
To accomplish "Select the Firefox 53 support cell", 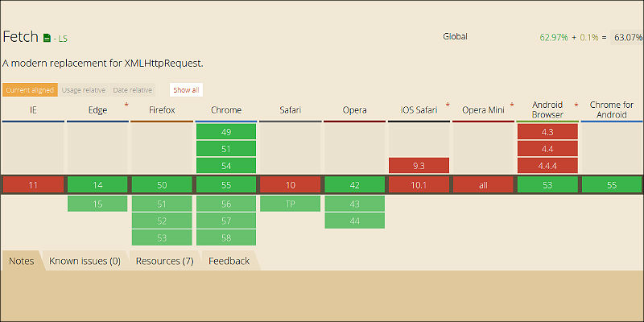I will coord(162,237).
